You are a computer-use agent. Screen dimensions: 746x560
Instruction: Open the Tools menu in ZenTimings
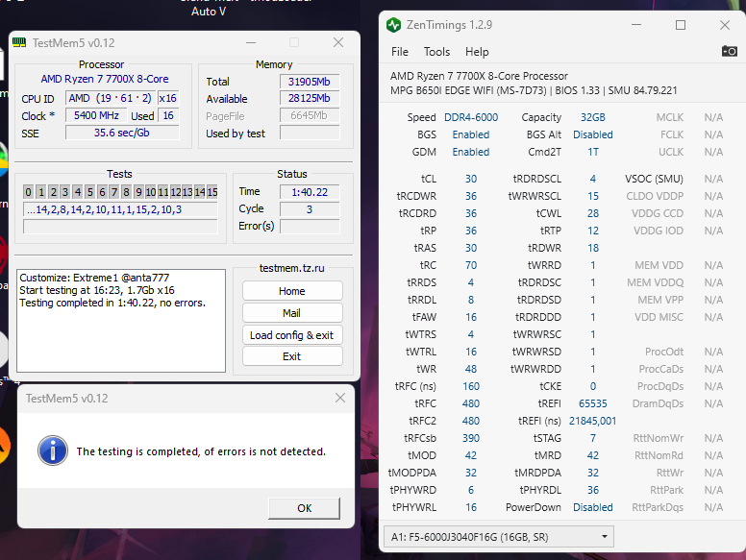[x=436, y=51]
